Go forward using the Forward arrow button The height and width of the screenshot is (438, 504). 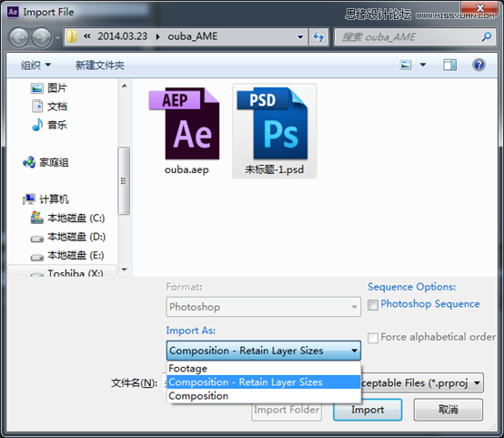tap(42, 37)
